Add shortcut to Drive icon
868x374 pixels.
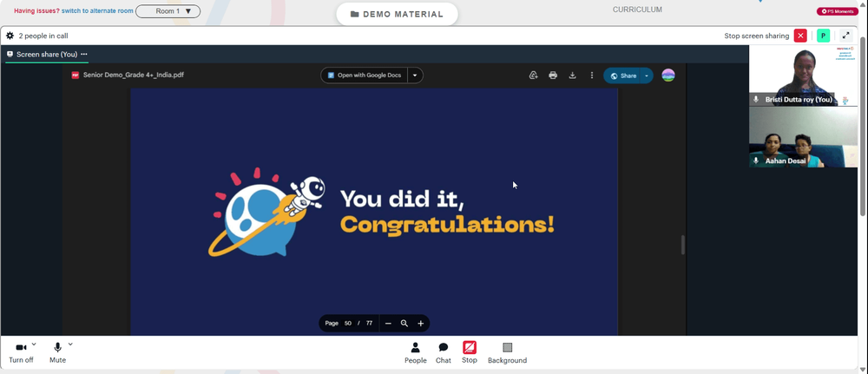534,75
